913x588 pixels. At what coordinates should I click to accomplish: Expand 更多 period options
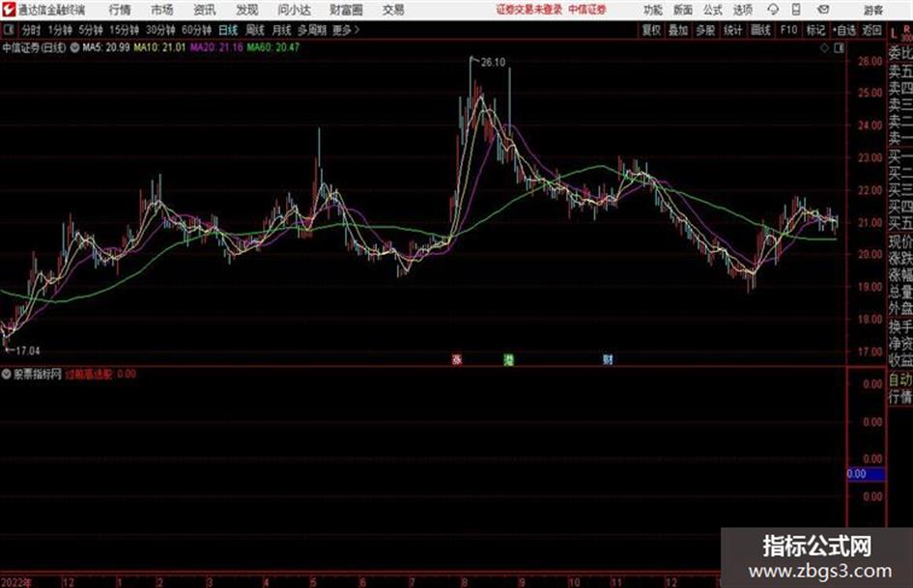(346, 30)
